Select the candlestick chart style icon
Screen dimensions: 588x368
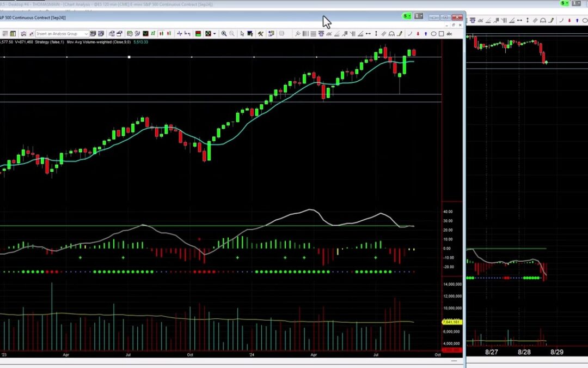[x=161, y=34]
